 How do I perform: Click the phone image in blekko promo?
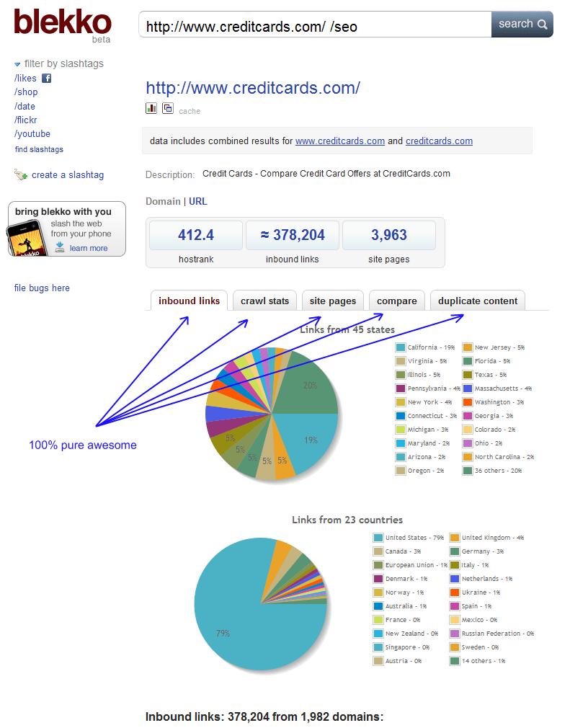(x=27, y=239)
